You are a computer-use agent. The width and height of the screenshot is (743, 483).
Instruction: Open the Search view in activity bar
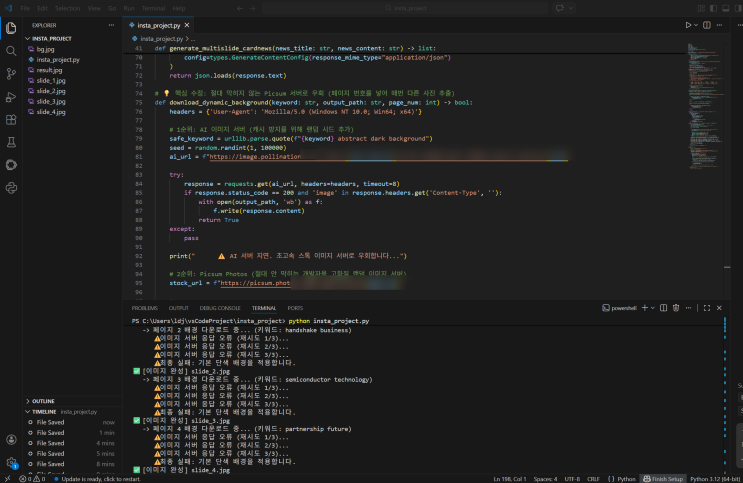11,51
